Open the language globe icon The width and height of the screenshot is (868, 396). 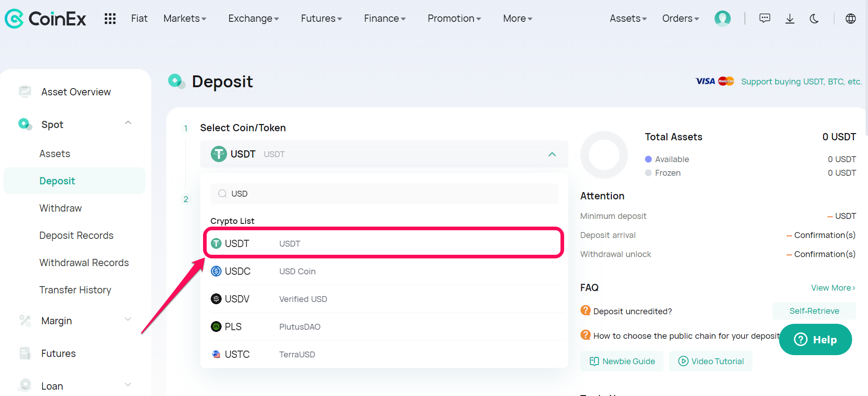click(851, 19)
